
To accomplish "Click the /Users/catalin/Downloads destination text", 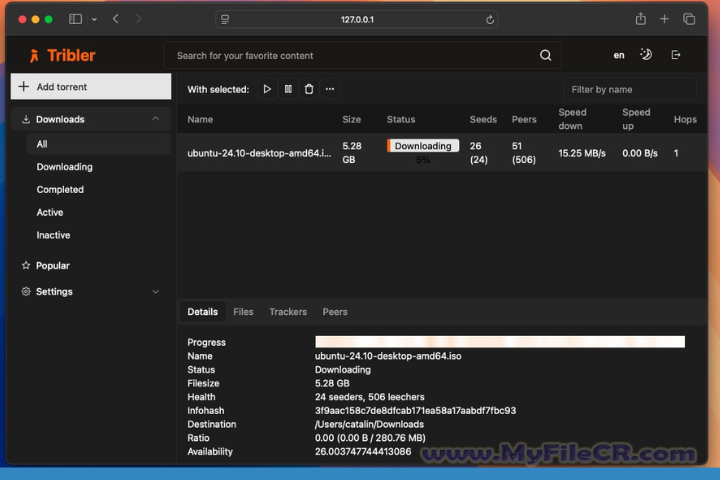I will pos(369,424).
